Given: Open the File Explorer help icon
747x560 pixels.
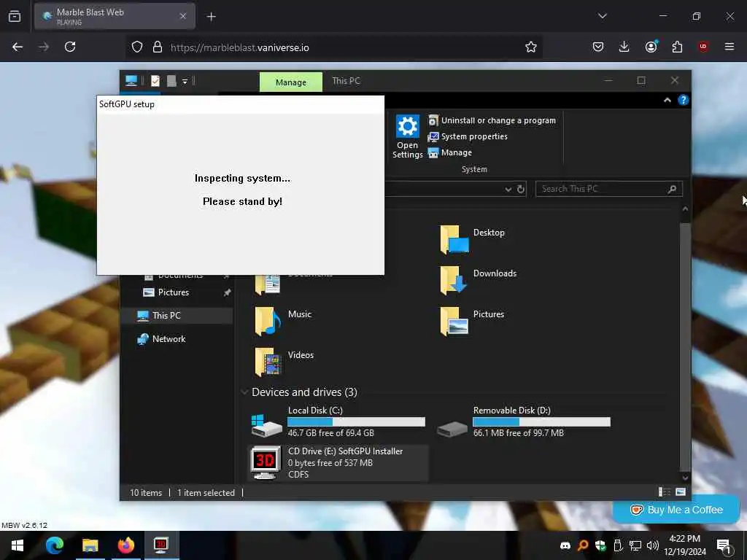Looking at the screenshot, I should [x=683, y=100].
